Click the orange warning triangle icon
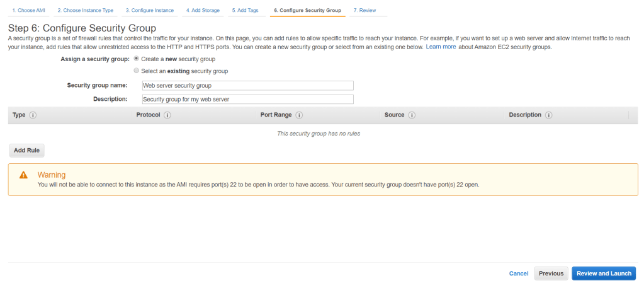Screen dimensions: 644x288 click(24, 175)
